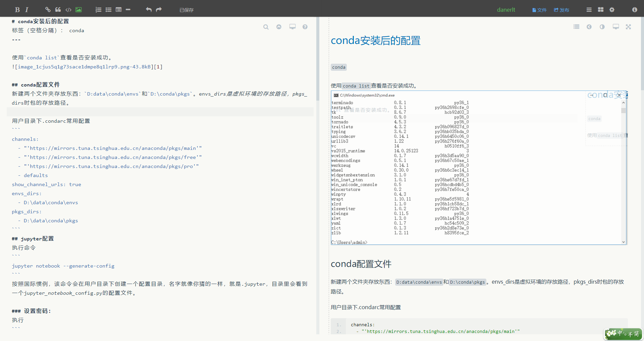Switch preview to monitor reading mode

tap(616, 27)
